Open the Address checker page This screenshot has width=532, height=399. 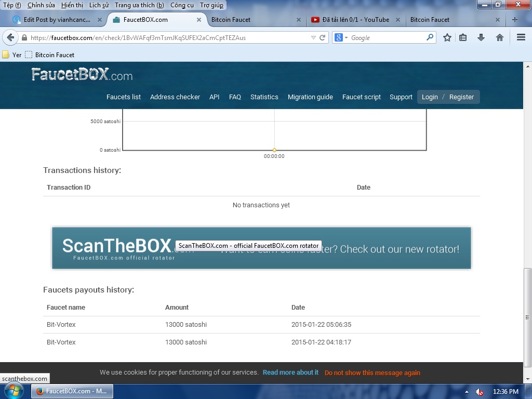(175, 97)
